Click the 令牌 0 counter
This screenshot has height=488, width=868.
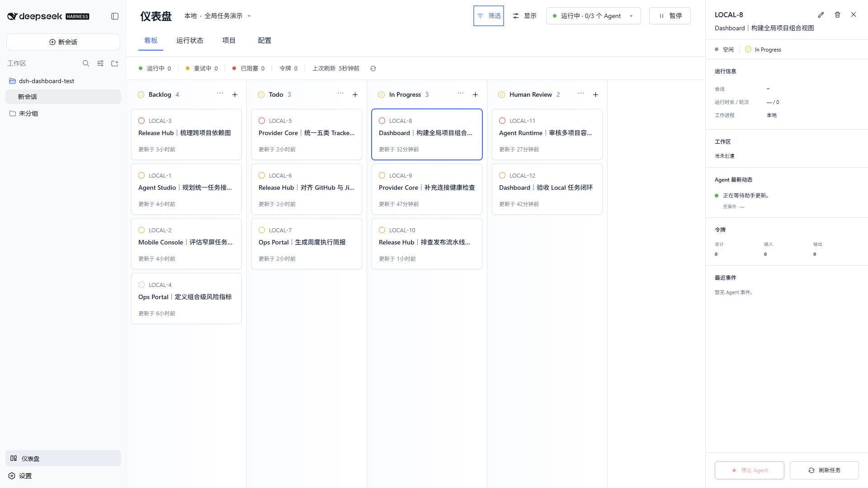tap(288, 69)
